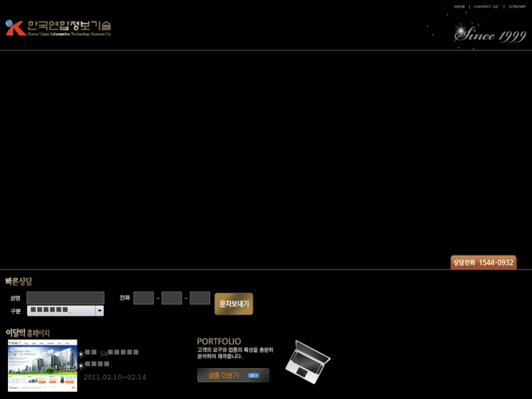Open the CONTACT US link
Image resolution: width=532 pixels, height=399 pixels.
pyautogui.click(x=486, y=7)
